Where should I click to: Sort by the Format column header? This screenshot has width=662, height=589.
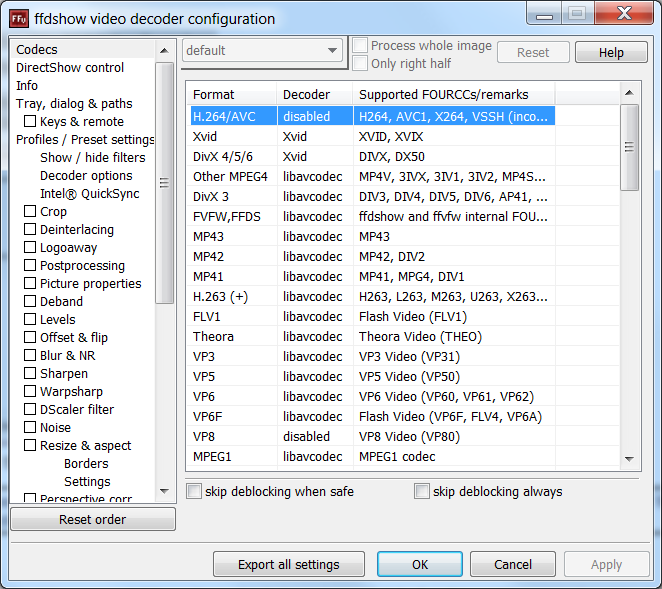pyautogui.click(x=231, y=95)
